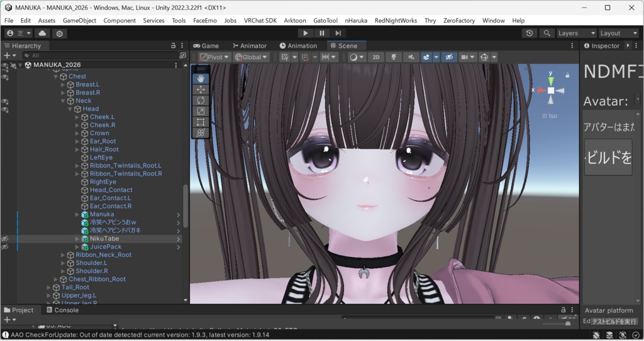Open the FaceEmo menu
Screen dimensions: 644x341
205,21
